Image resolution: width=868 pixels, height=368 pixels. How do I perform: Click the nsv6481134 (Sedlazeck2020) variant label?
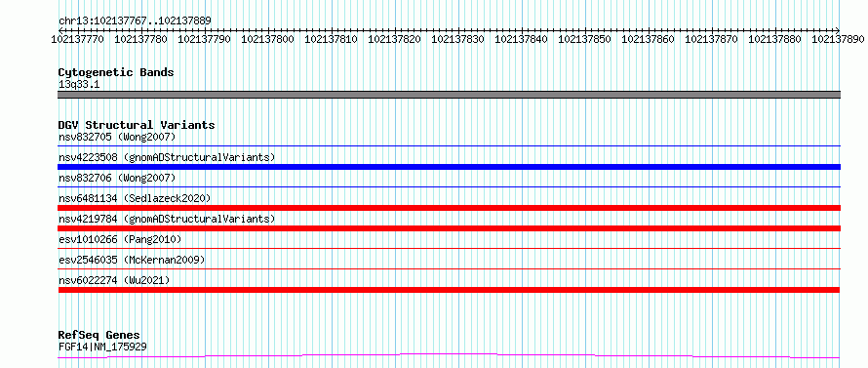pyautogui.click(x=135, y=198)
